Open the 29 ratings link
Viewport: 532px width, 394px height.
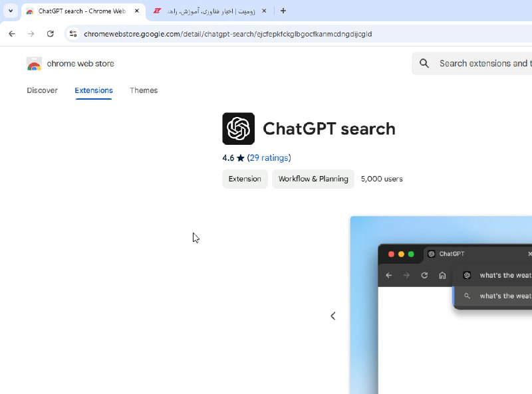click(x=269, y=158)
